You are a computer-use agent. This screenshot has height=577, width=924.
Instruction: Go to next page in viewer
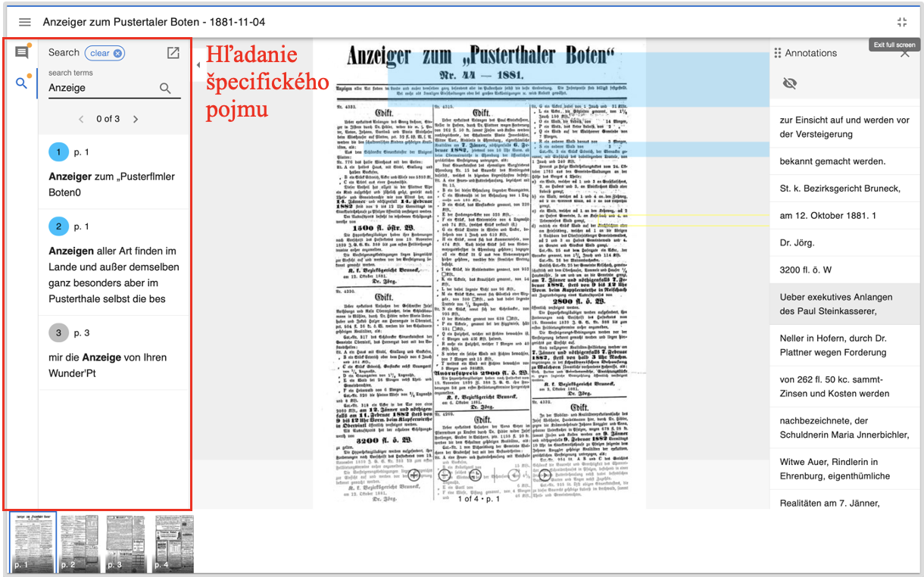click(x=545, y=476)
